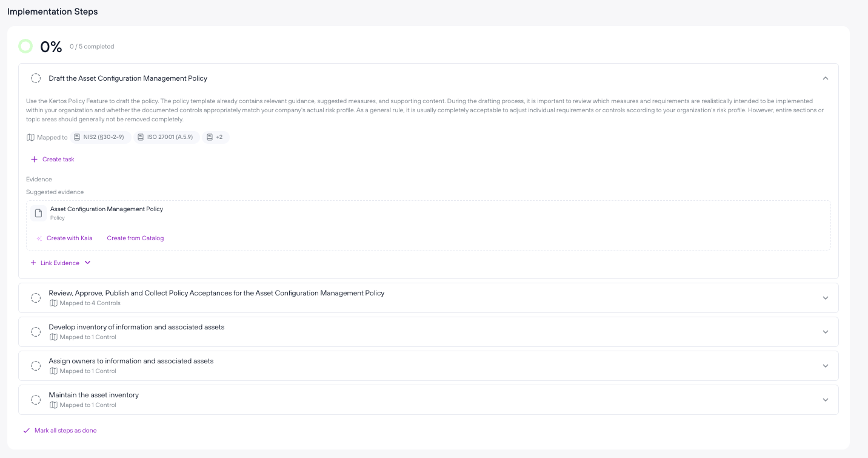Click Mapped to 1 Control under Maintain inventory
This screenshot has width=868, height=458.
88,405
